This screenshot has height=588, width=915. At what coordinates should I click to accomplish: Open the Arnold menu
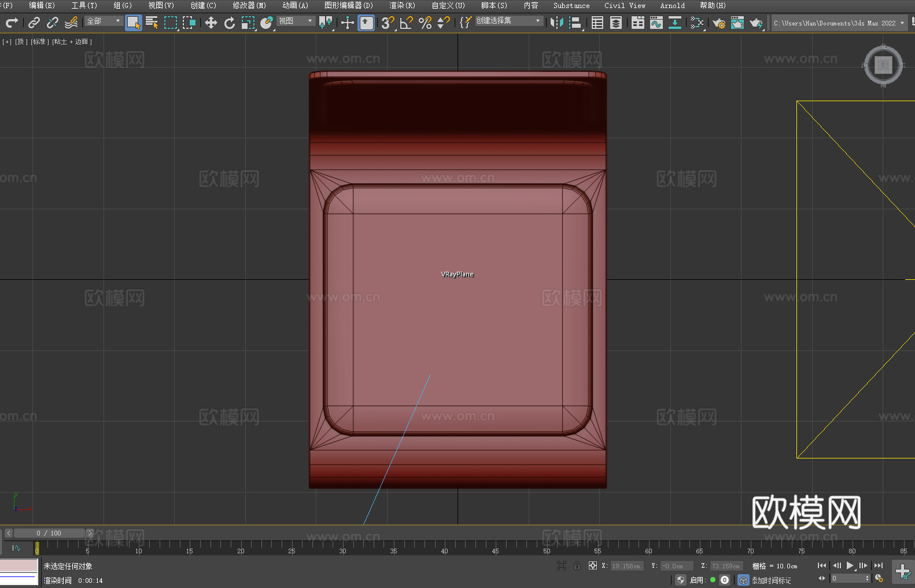(672, 5)
